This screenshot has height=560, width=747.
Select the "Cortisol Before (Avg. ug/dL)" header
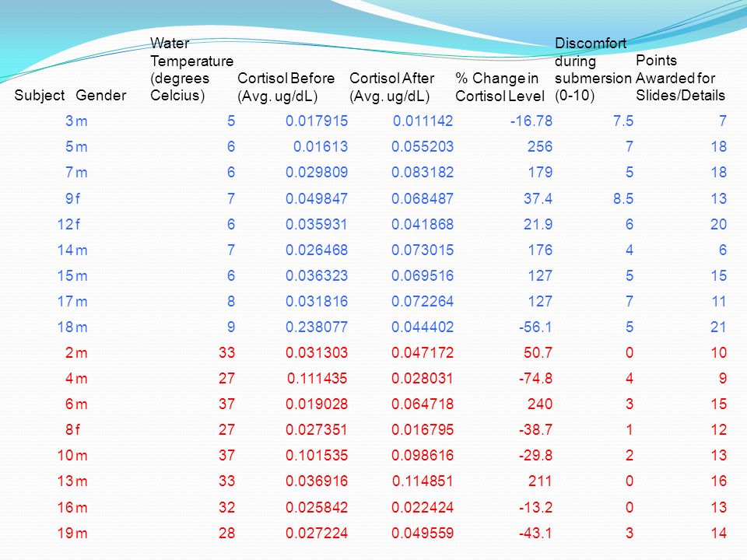click(x=286, y=86)
